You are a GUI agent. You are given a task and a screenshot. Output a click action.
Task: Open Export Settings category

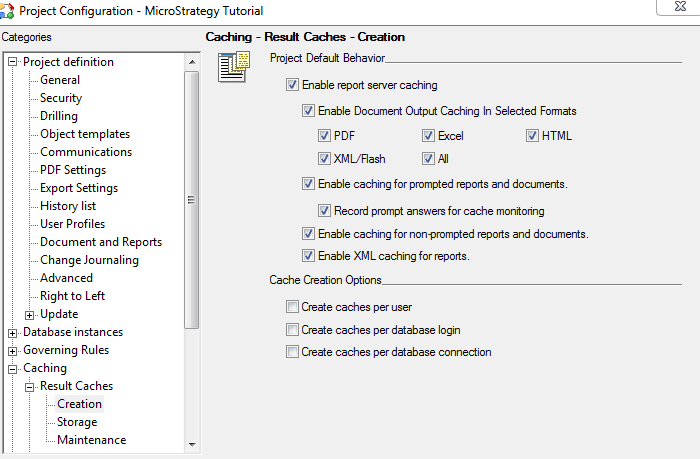click(79, 188)
